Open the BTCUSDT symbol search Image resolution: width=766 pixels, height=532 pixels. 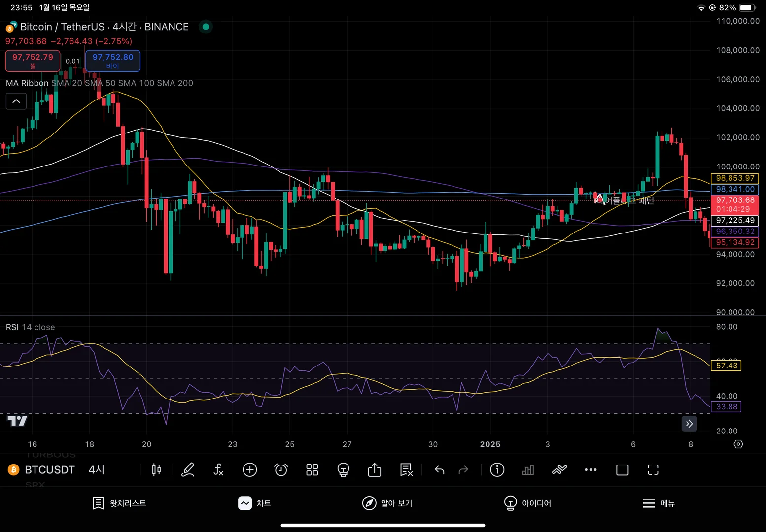pyautogui.click(x=50, y=470)
